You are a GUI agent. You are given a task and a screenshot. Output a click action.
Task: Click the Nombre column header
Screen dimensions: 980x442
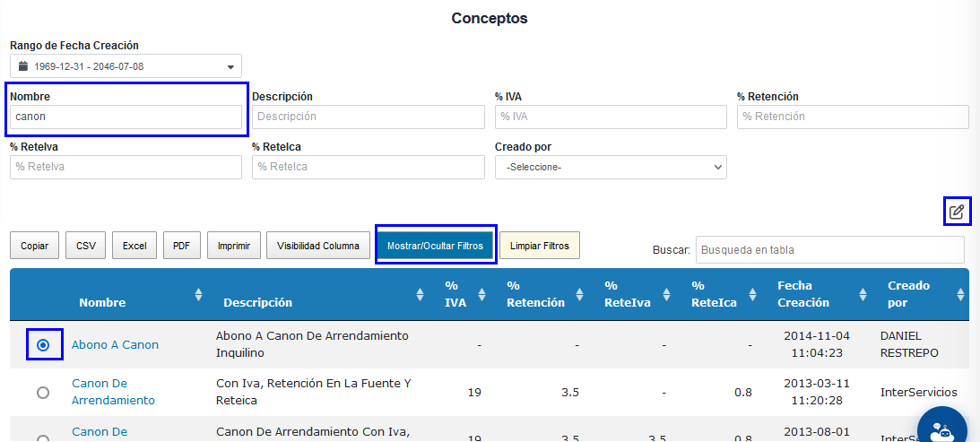pyautogui.click(x=102, y=302)
